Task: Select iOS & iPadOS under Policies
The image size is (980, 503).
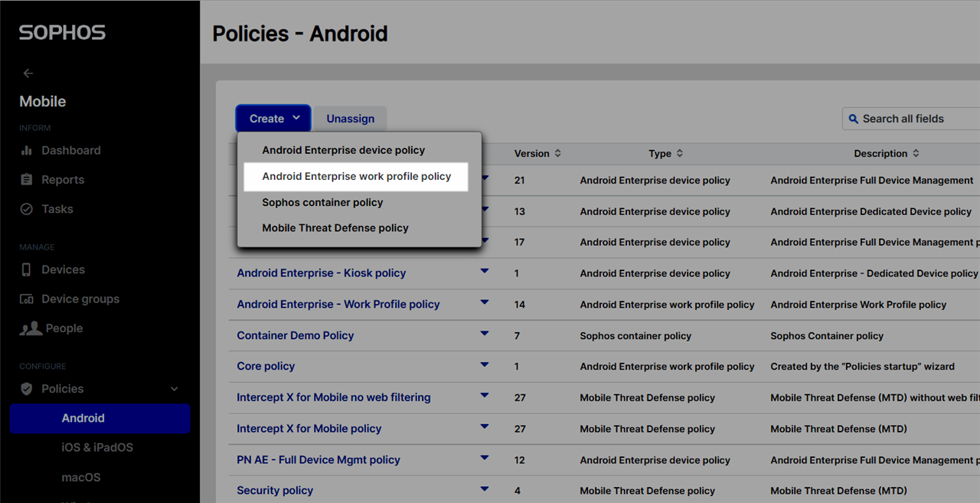Action: point(97,448)
